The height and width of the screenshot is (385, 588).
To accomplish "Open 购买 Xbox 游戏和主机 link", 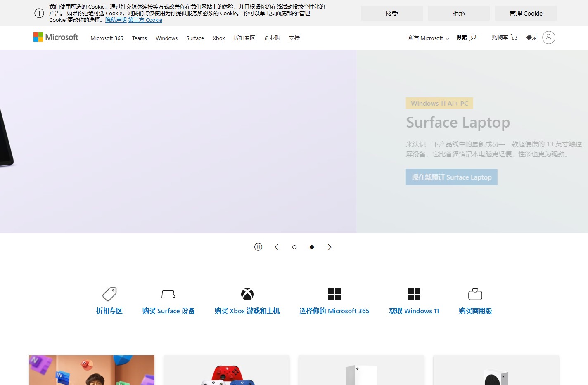I will tap(247, 311).
